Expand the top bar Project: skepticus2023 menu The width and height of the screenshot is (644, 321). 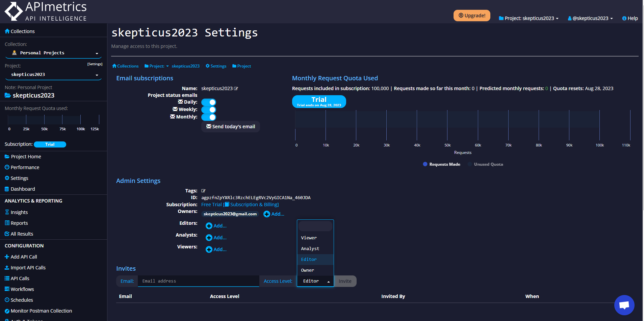coord(529,18)
